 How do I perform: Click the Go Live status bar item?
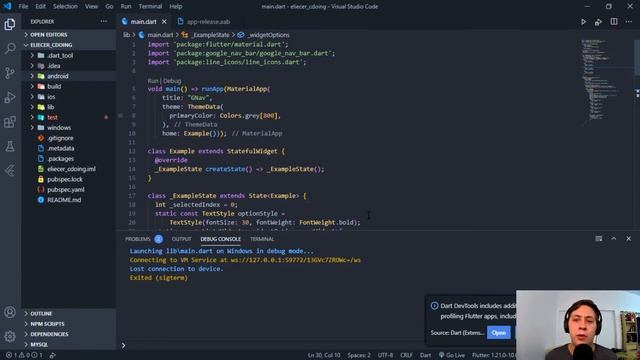coord(451,355)
